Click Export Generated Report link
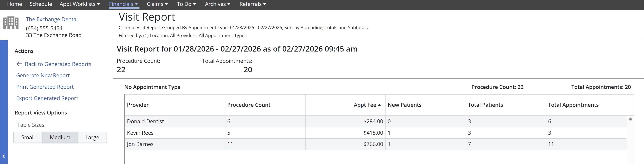Viewport: 644px width, 164px height. [47, 98]
